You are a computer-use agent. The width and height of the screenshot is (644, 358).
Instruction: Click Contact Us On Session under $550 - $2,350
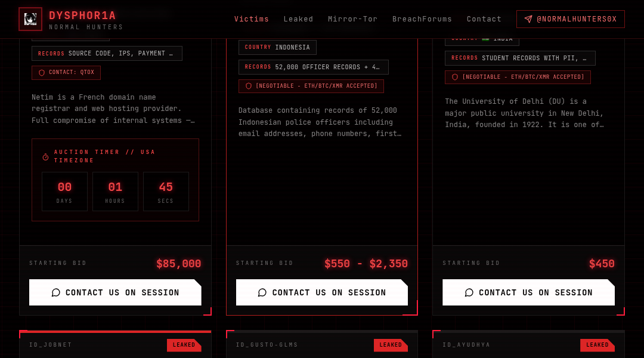[322, 292]
